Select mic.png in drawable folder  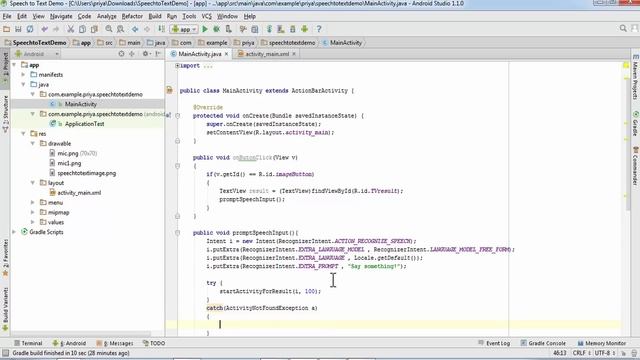(x=68, y=153)
